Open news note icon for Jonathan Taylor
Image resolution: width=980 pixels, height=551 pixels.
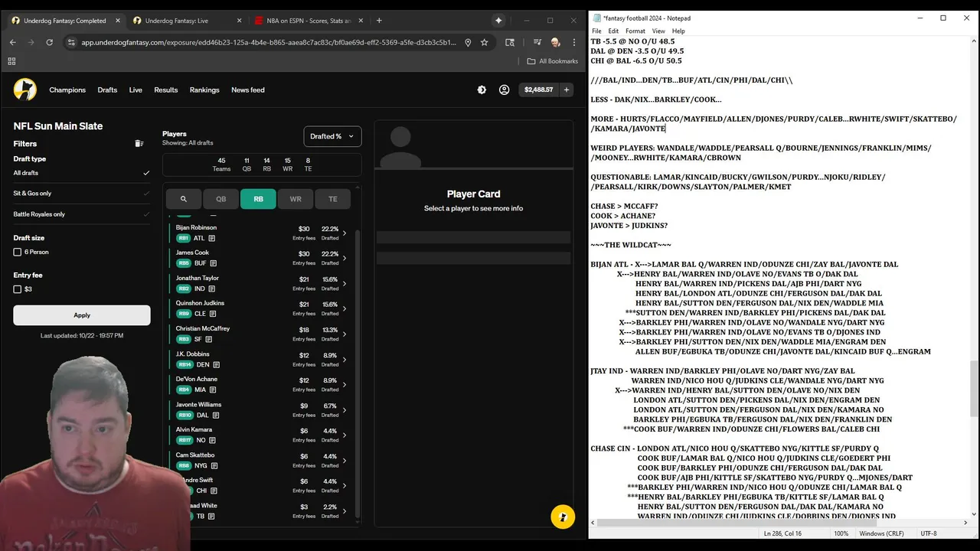(211, 289)
